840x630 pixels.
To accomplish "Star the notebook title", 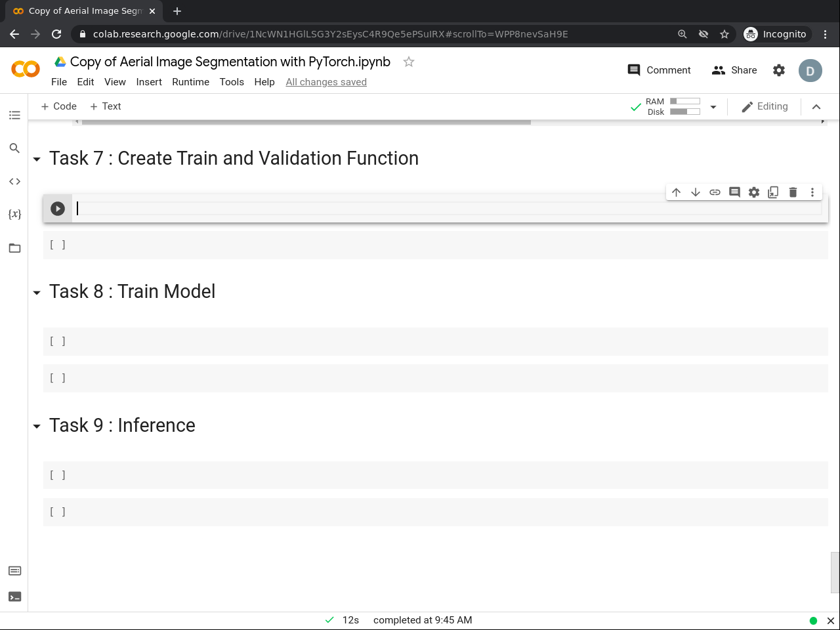I will [409, 62].
